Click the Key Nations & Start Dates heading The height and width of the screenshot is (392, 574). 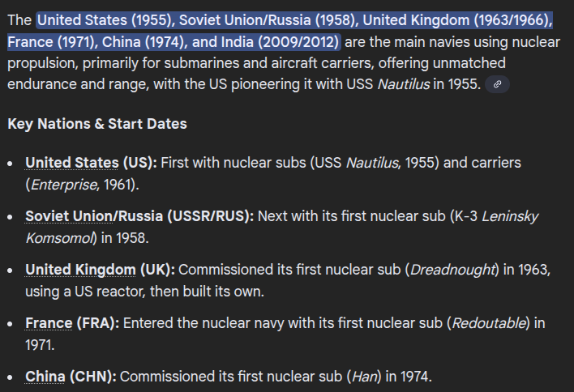[97, 124]
